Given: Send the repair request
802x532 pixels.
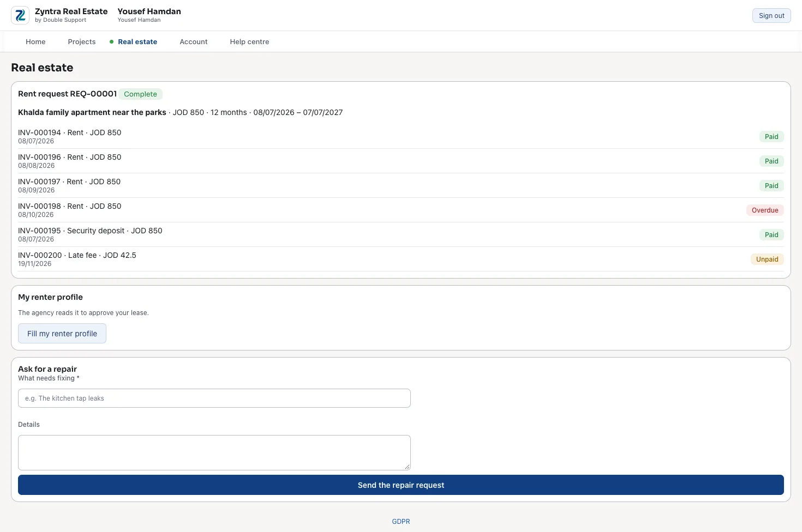Looking at the screenshot, I should tap(401, 485).
